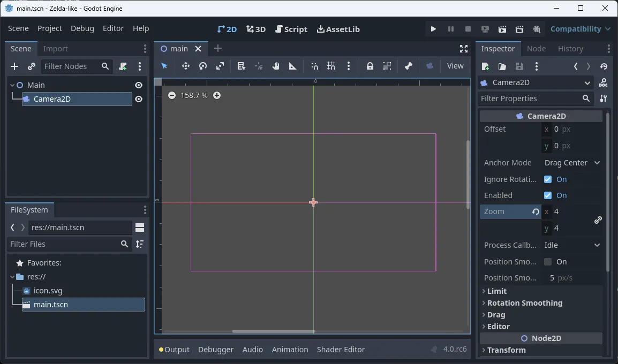The width and height of the screenshot is (618, 364).
Task: Lock the selected node
Action: (x=370, y=66)
